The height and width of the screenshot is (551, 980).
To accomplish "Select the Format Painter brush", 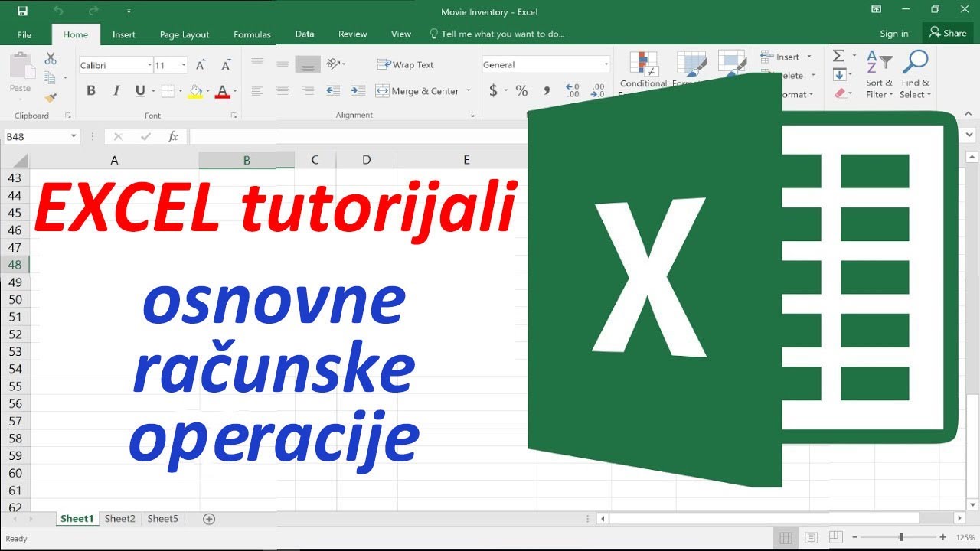I will tap(51, 97).
